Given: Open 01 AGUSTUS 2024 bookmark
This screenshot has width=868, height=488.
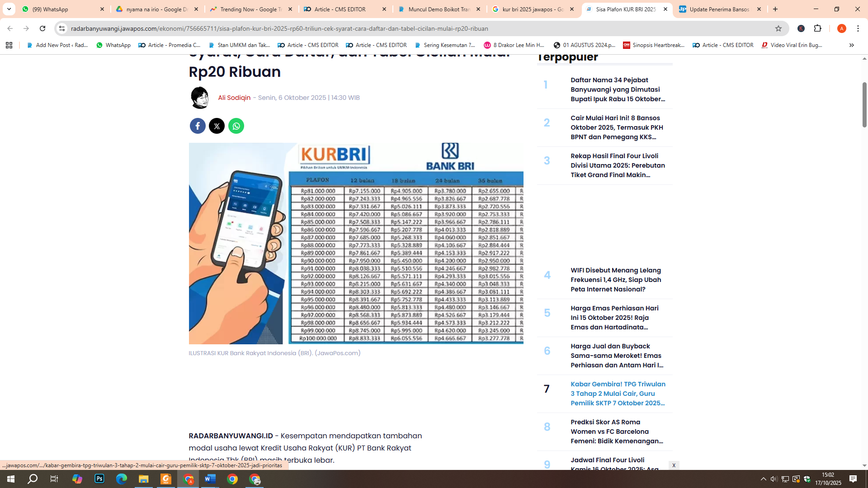Looking at the screenshot, I should pyautogui.click(x=585, y=45).
